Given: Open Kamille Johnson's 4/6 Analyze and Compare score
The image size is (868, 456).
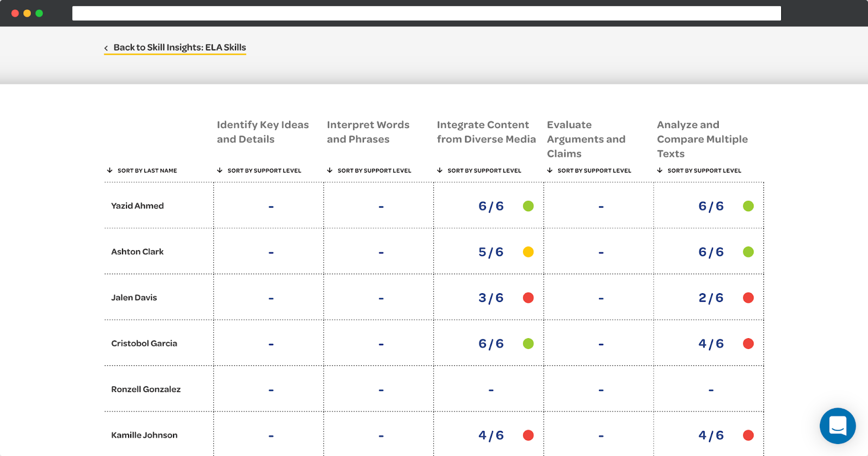Looking at the screenshot, I should [711, 435].
